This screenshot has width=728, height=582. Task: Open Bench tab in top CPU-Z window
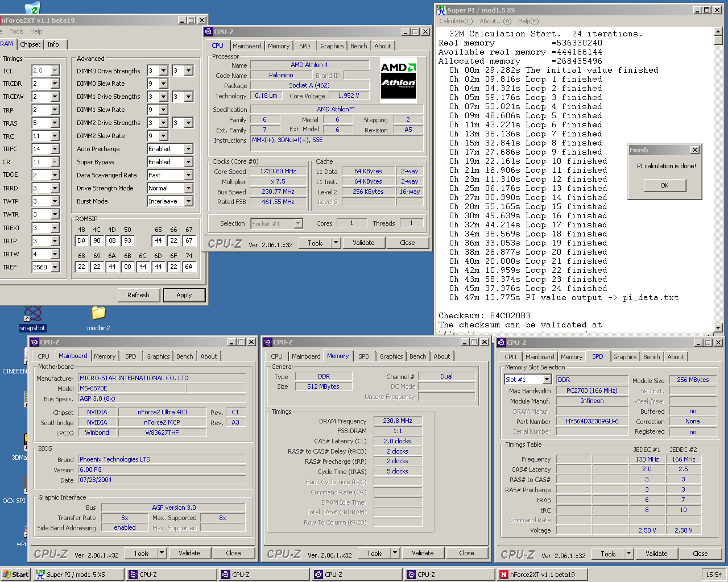tap(359, 46)
